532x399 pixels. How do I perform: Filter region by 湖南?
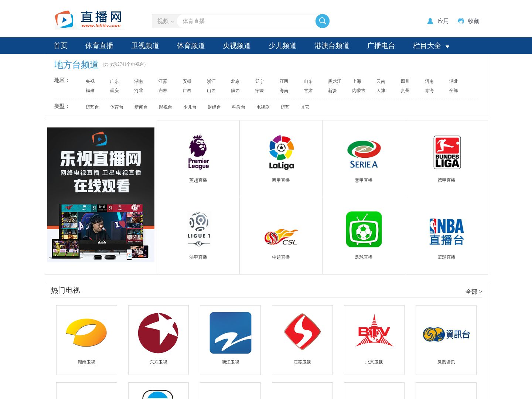pyautogui.click(x=139, y=81)
